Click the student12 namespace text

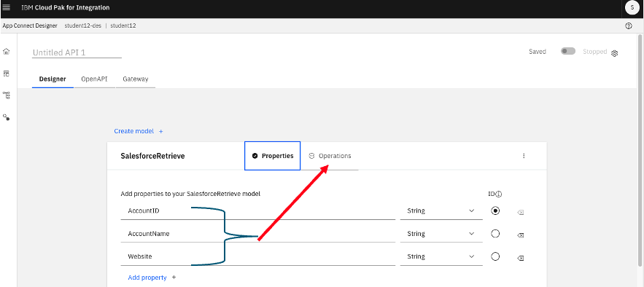[123, 25]
